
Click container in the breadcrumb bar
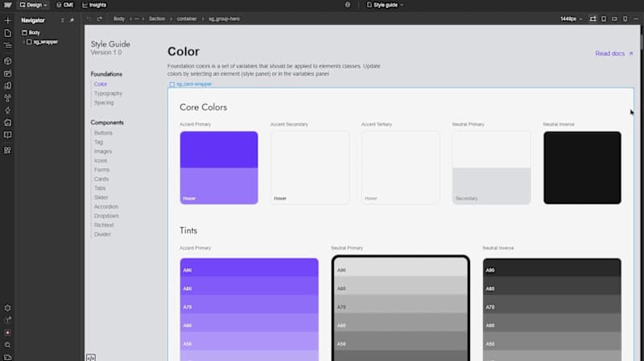click(187, 19)
